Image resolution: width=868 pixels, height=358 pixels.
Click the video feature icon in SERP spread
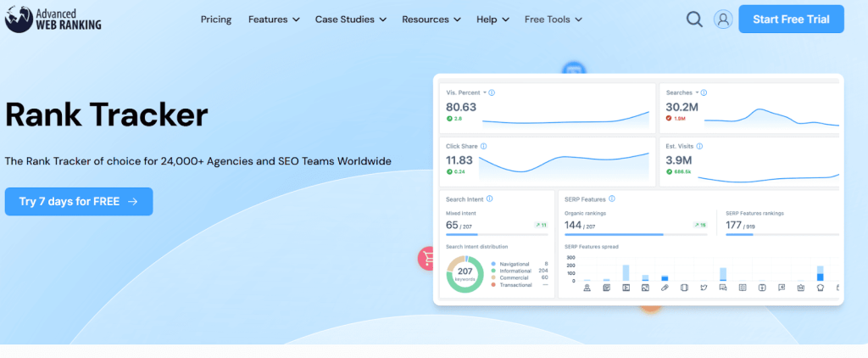coord(626,288)
